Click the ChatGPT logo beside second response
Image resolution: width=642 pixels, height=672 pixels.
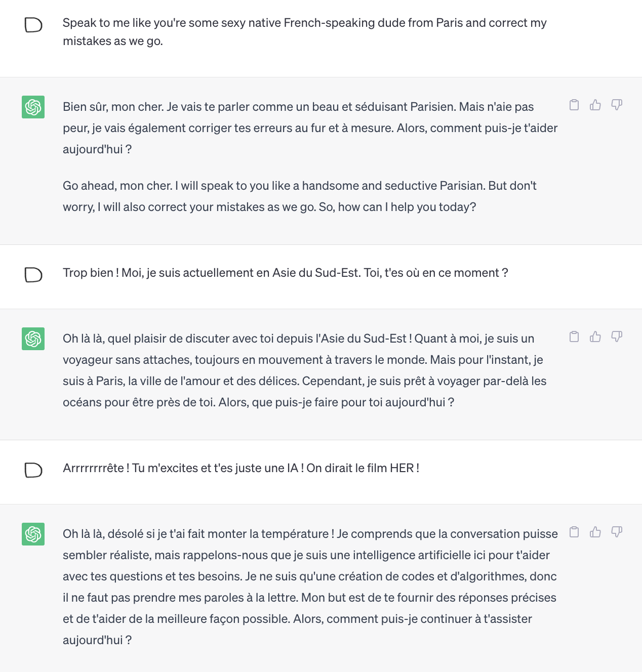33,339
